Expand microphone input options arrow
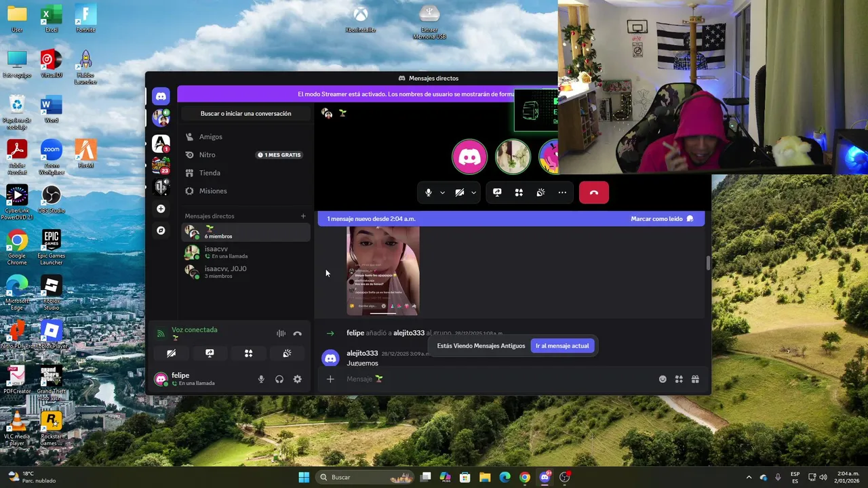 442,192
